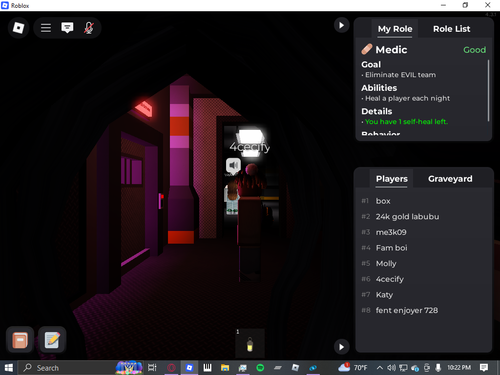The height and width of the screenshot is (375, 500).
Task: Unmute the microphone in top bar
Action: [89, 28]
